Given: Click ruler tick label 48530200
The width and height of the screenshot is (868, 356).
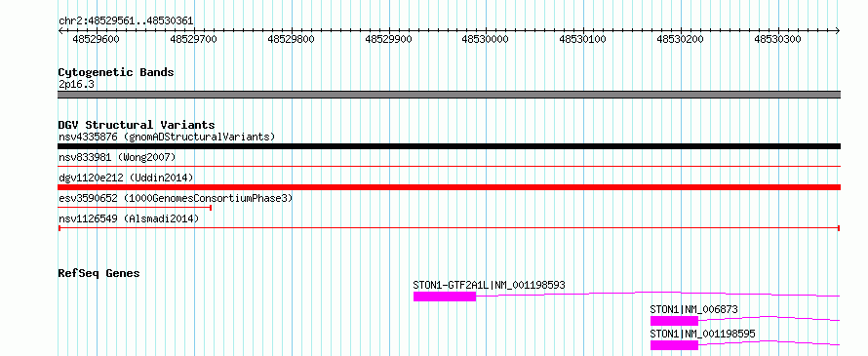Looking at the screenshot, I should 681,39.
